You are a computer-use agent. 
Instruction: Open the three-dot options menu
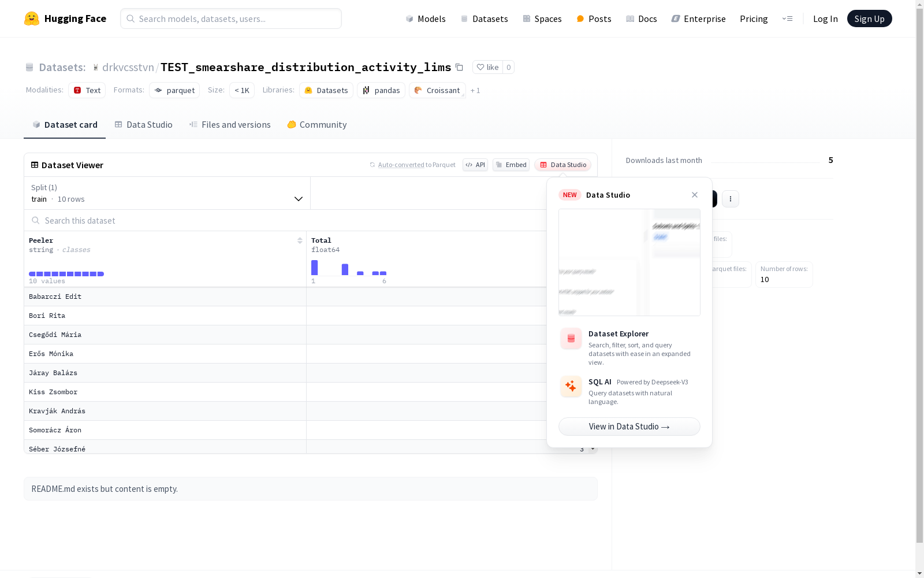(731, 199)
